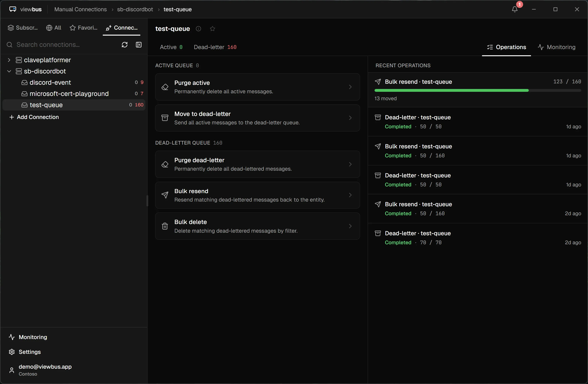The image size is (588, 384).
Task: Open Purge active chevron arrow
Action: pyautogui.click(x=350, y=87)
